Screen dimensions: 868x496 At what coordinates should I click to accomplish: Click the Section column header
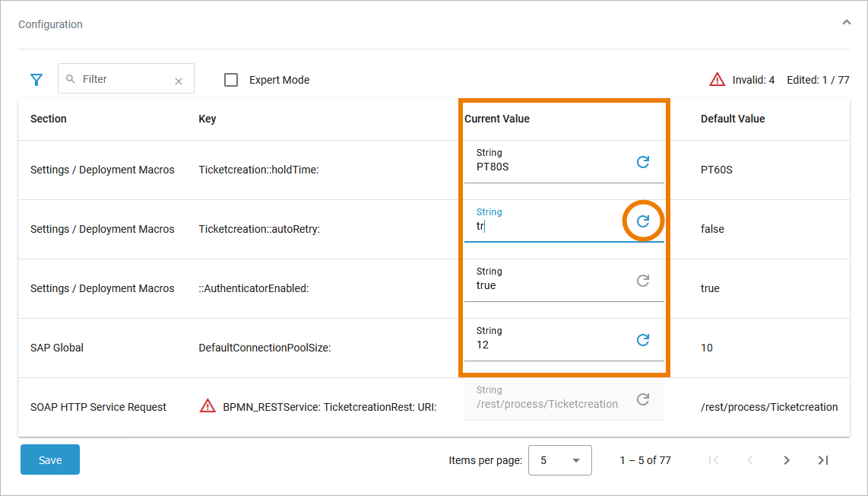coord(49,119)
